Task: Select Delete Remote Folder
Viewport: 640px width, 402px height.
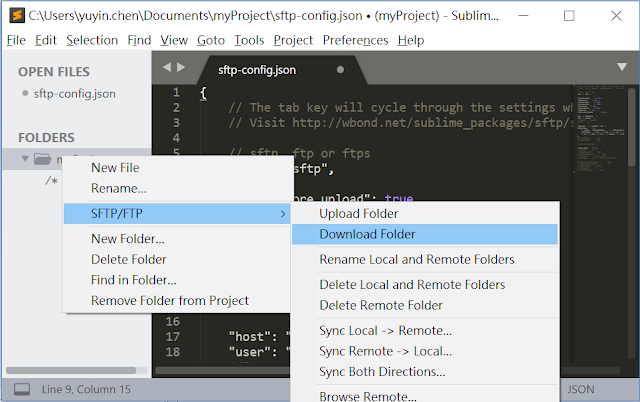Action: [x=425, y=305]
